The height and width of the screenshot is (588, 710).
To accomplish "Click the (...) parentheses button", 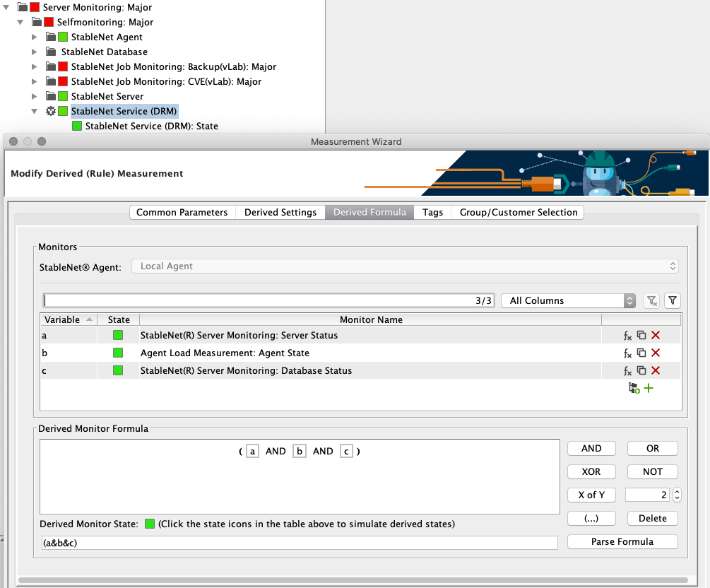I will [591, 518].
